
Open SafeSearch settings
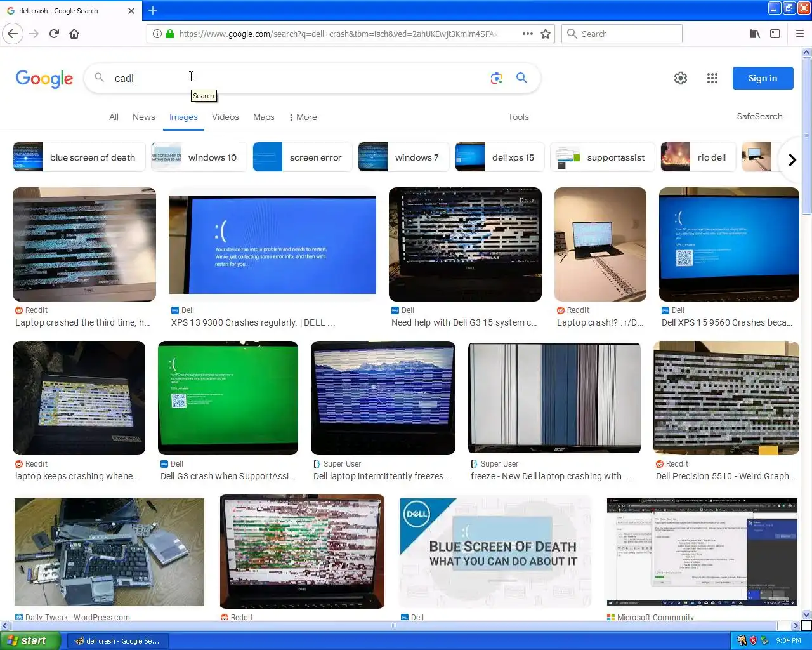759,116
